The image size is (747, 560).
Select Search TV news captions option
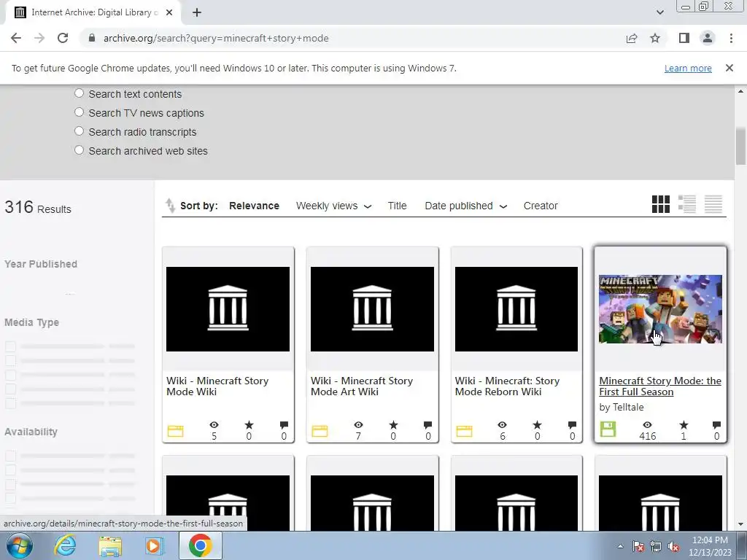coord(79,112)
